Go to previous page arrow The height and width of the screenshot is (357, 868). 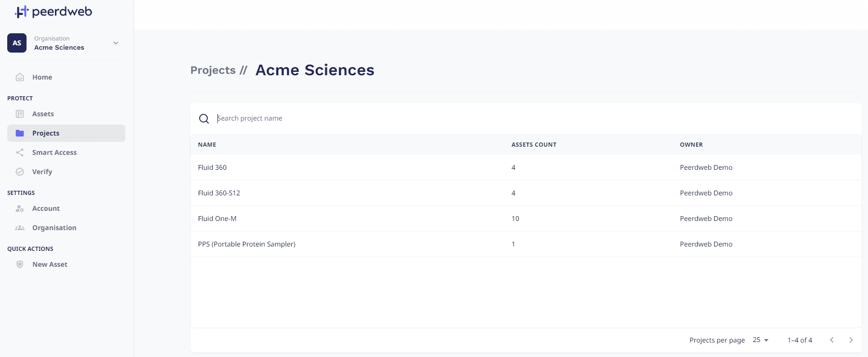point(832,340)
